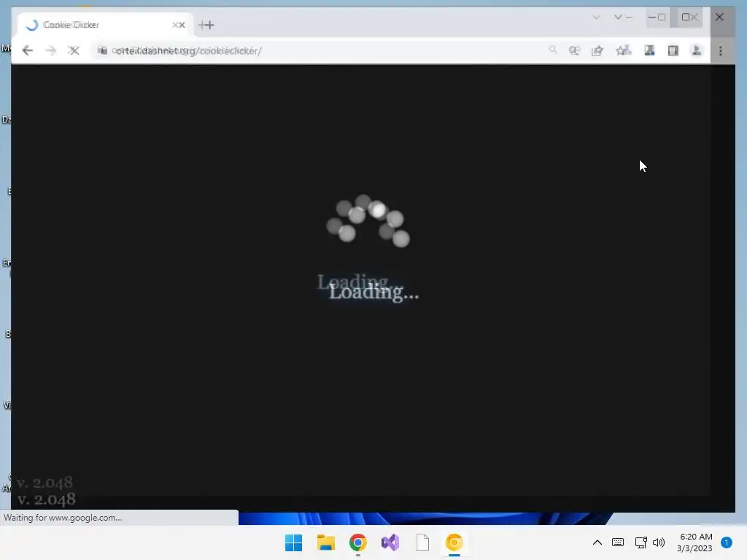The width and height of the screenshot is (747, 560).
Task: Click the forward navigation arrow
Action: click(x=51, y=50)
